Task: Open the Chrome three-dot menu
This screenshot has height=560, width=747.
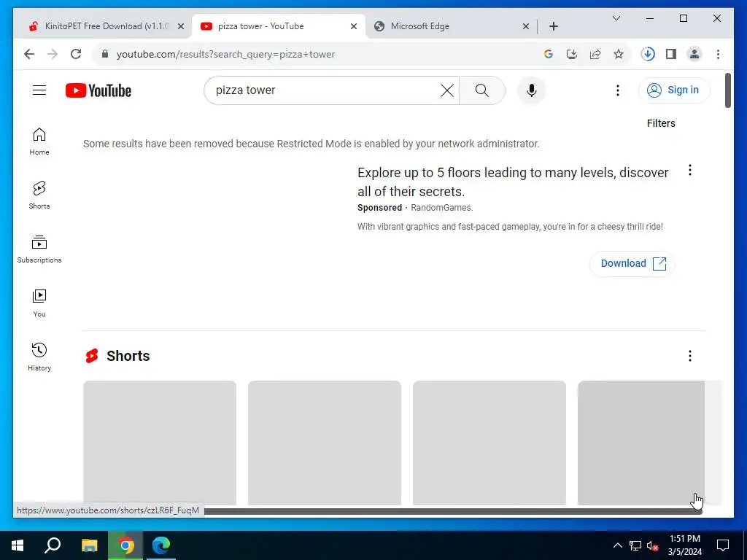Action: (718, 54)
